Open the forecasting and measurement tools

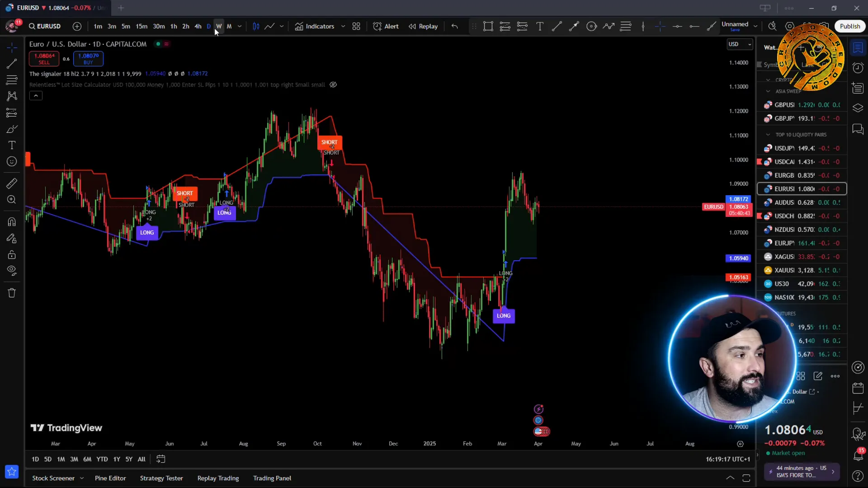point(12,113)
